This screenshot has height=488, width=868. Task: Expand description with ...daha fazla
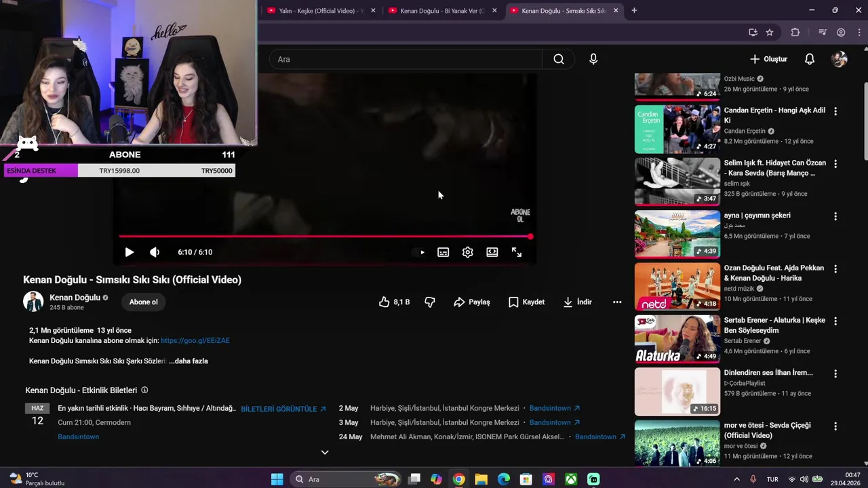pyautogui.click(x=189, y=361)
